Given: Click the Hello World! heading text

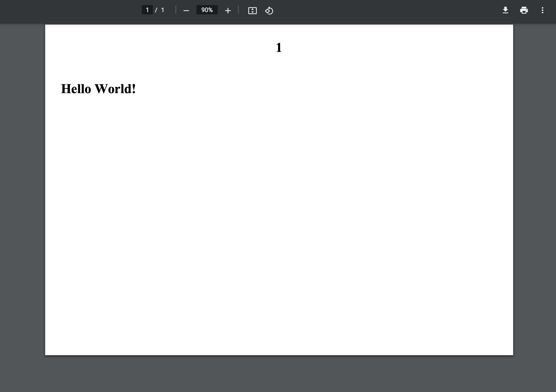Looking at the screenshot, I should (x=98, y=89).
